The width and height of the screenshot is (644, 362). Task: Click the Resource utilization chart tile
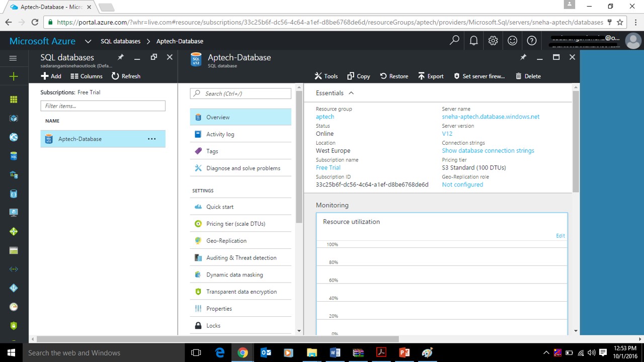tap(442, 274)
